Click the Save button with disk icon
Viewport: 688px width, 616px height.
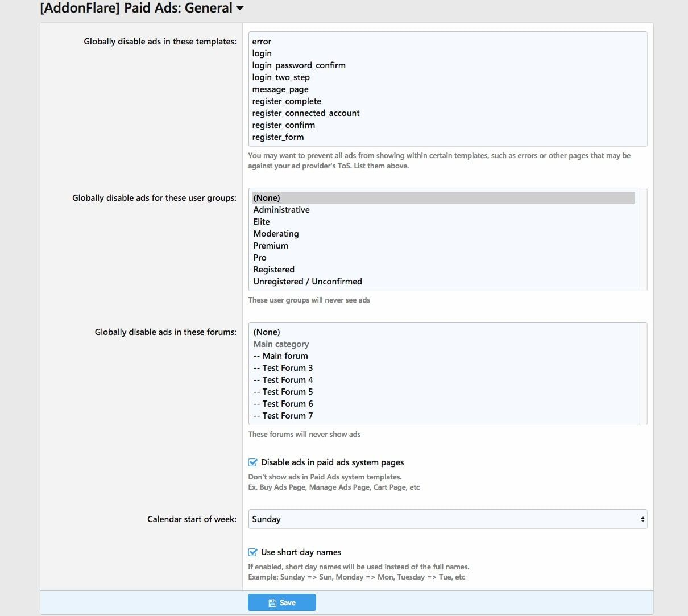282,602
